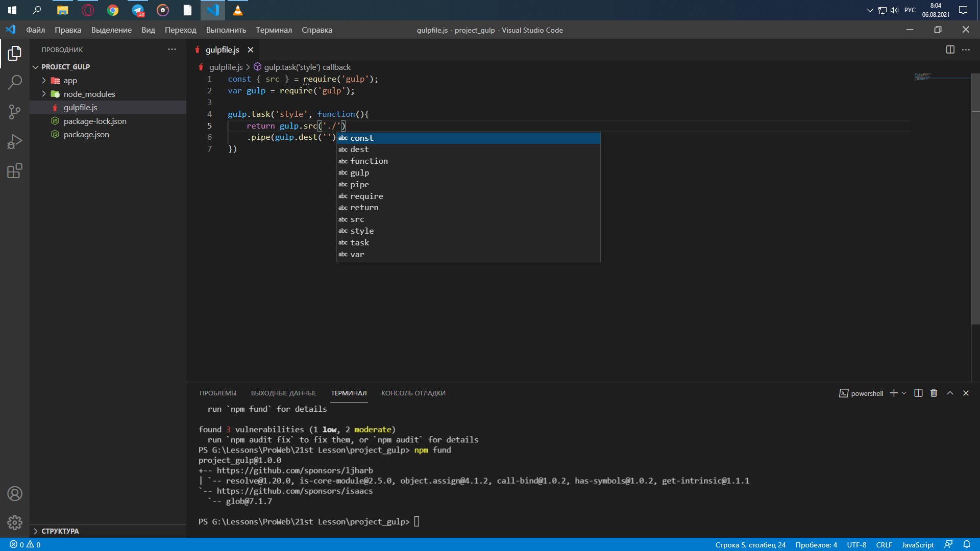Open VLC from the taskbar
This screenshot has width=980, height=551.
[238, 10]
